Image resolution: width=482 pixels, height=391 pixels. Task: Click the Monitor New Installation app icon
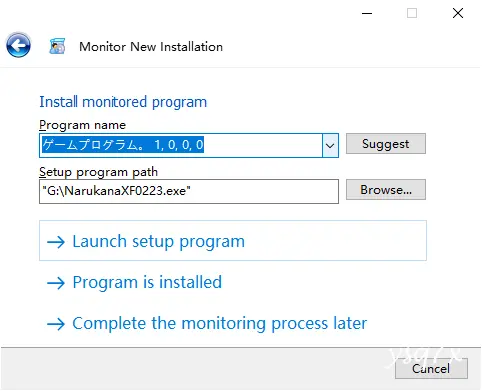tap(57, 46)
